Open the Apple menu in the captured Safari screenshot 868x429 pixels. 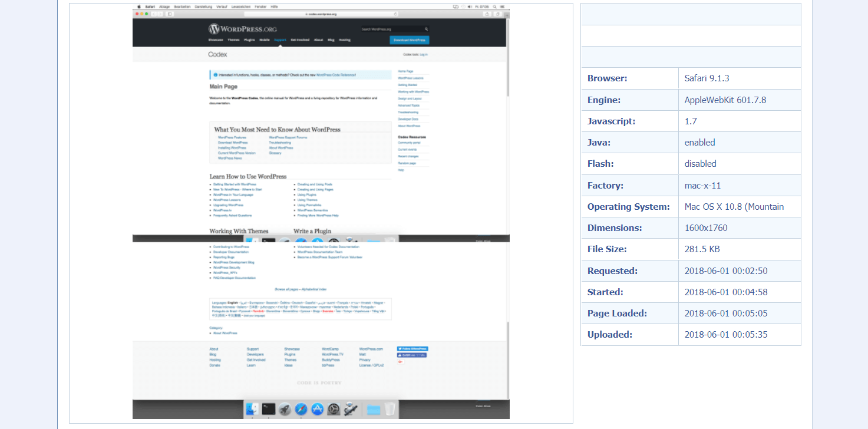(139, 6)
